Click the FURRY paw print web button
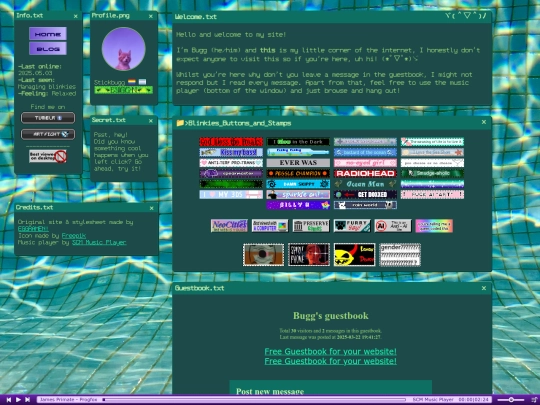Screen dimensions: 540x405 coord(352,226)
